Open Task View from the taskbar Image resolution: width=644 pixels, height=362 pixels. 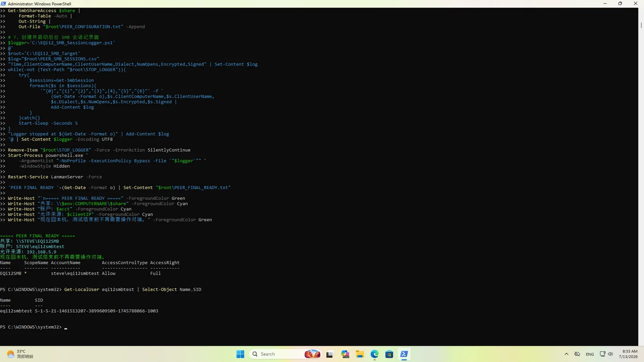click(330, 354)
